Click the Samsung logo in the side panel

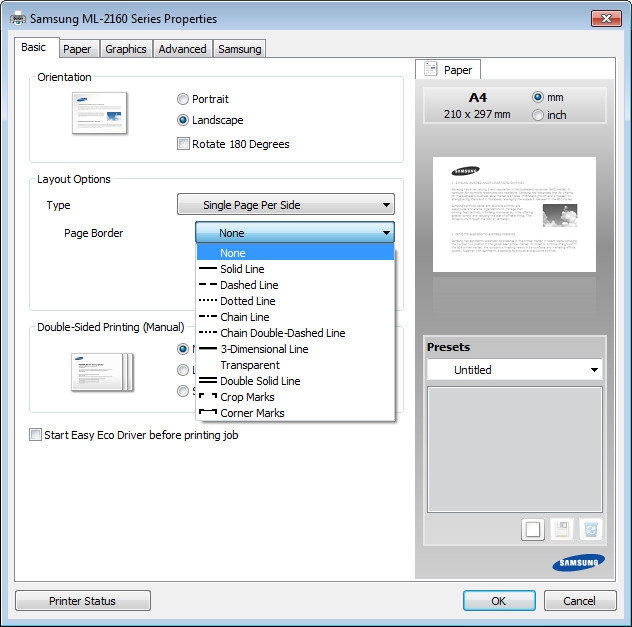(x=578, y=563)
